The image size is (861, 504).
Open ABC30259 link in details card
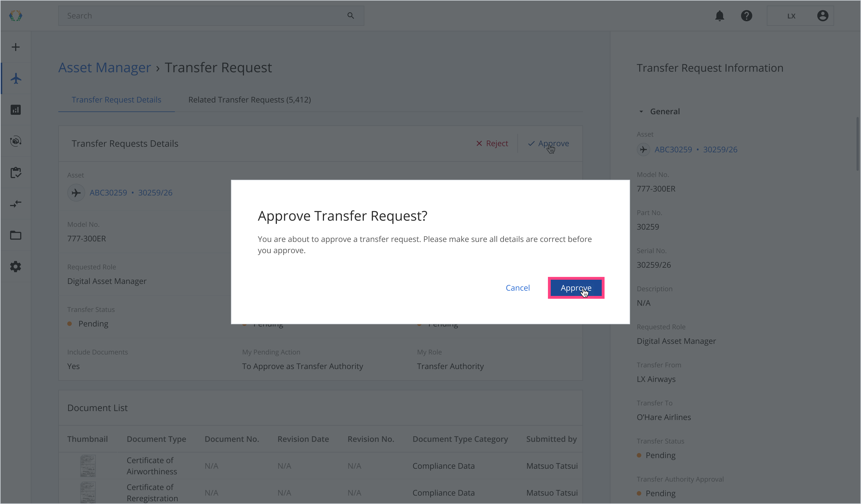pyautogui.click(x=108, y=193)
